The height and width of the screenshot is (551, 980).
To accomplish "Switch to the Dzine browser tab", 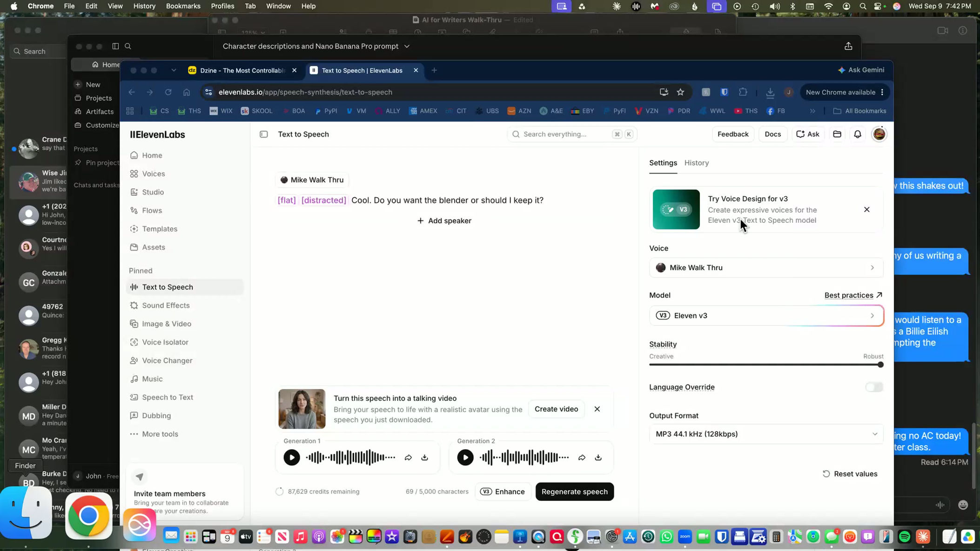I will [x=242, y=70].
